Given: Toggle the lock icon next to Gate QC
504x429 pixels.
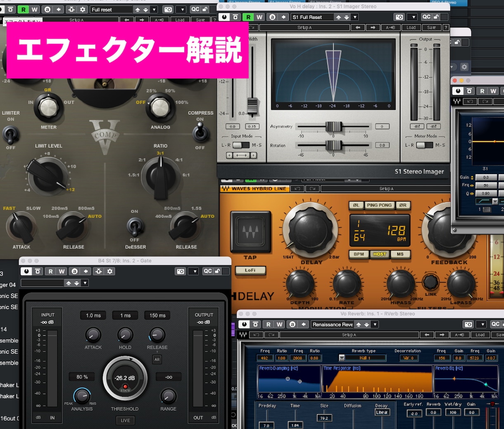Looking at the screenshot, I should (x=217, y=271).
